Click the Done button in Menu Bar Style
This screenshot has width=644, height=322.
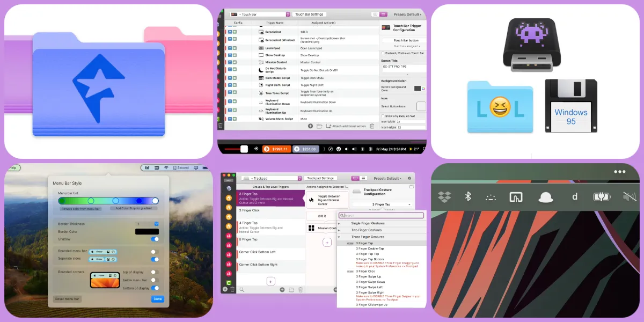coord(157,299)
